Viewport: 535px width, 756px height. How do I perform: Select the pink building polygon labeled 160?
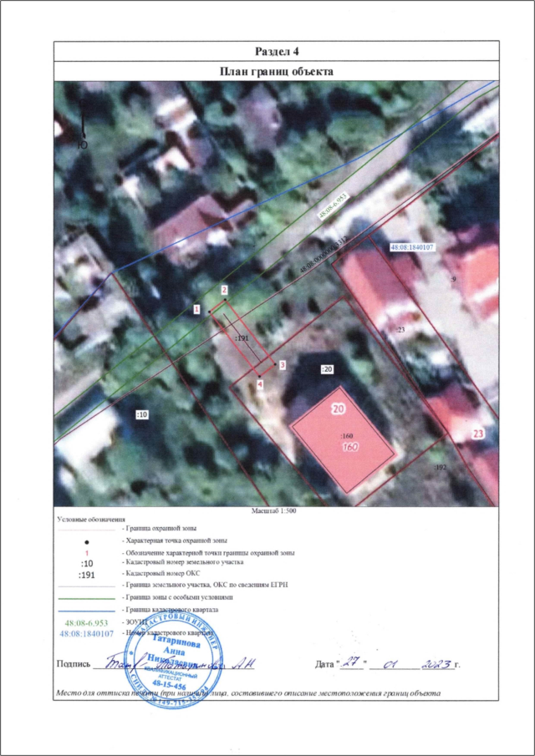point(342,438)
